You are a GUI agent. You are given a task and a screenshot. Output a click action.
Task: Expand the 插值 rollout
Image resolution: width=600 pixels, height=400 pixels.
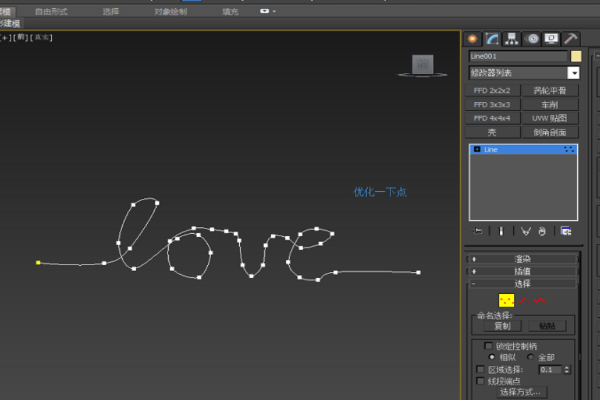pyautogui.click(x=522, y=271)
